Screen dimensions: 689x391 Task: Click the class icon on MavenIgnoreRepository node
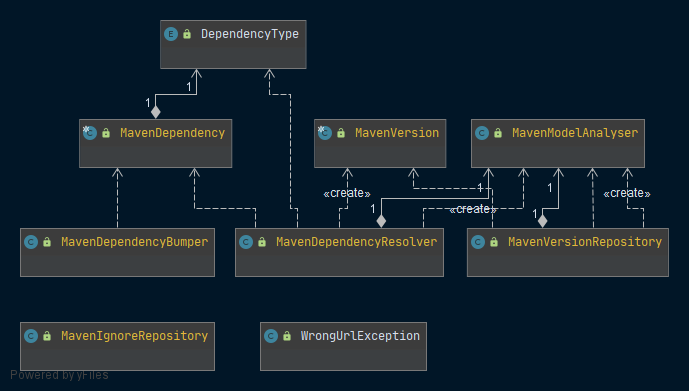coord(31,336)
